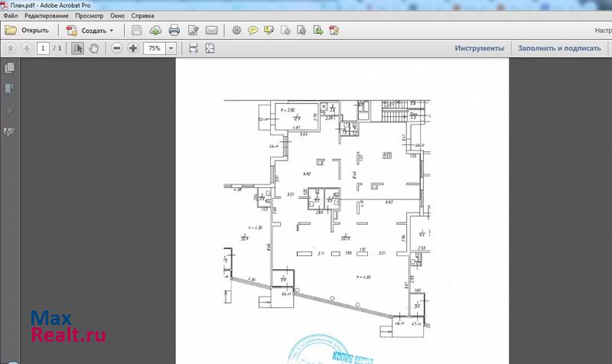Toggle the Signatures side panel
612x364 pixels.
coord(10,132)
